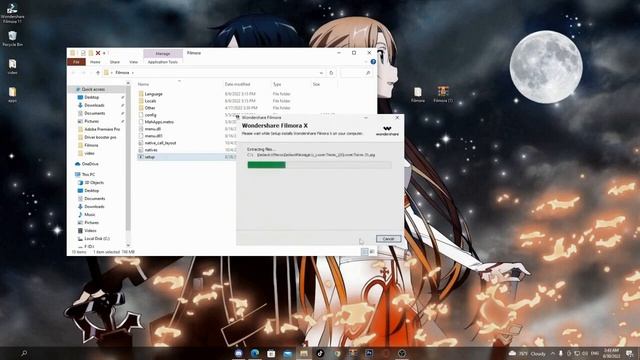Sort files by Date modified column
Image resolution: width=640 pixels, height=360 pixels.
(x=237, y=84)
